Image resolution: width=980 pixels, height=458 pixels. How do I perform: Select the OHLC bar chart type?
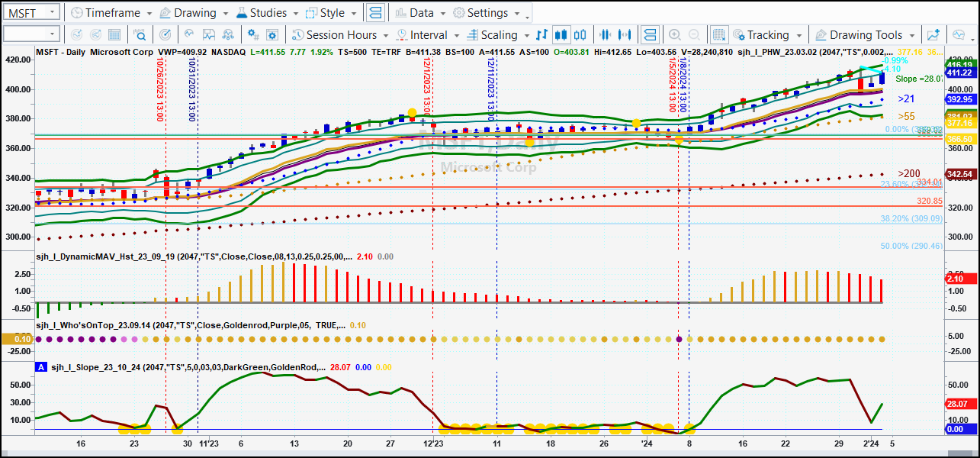tap(542, 35)
